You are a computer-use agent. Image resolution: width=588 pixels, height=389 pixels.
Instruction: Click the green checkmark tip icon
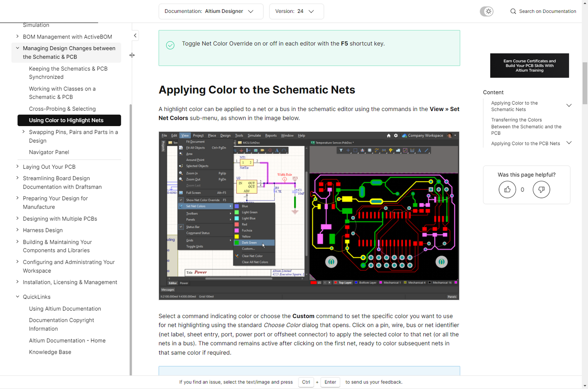coord(170,45)
